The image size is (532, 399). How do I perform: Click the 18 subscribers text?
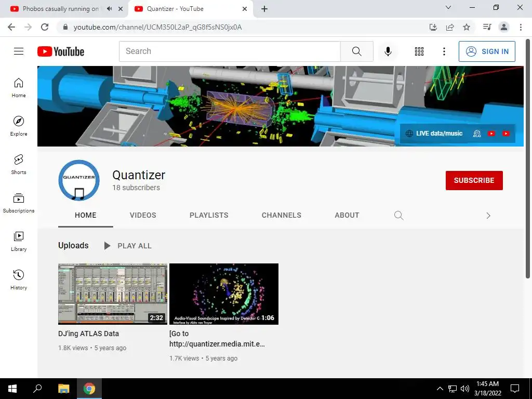pyautogui.click(x=136, y=188)
